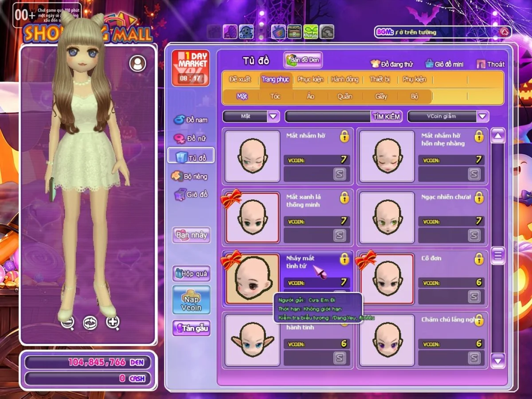Open the Photo album icon
532x399 pixels.
point(294,32)
